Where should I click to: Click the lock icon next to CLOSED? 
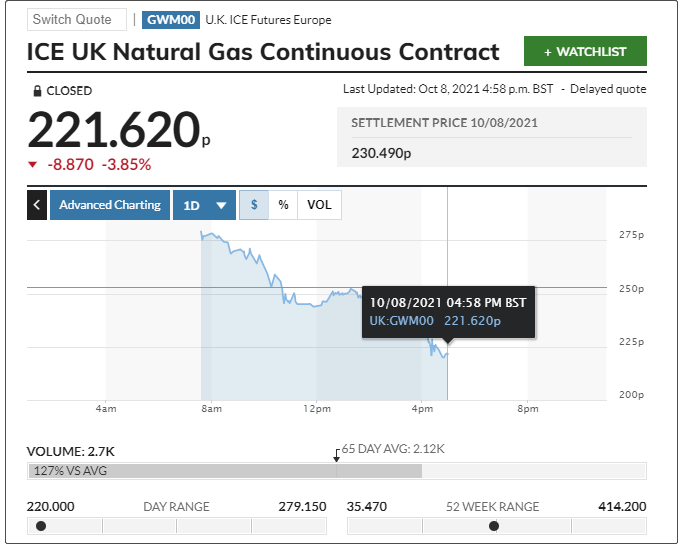coord(37,91)
